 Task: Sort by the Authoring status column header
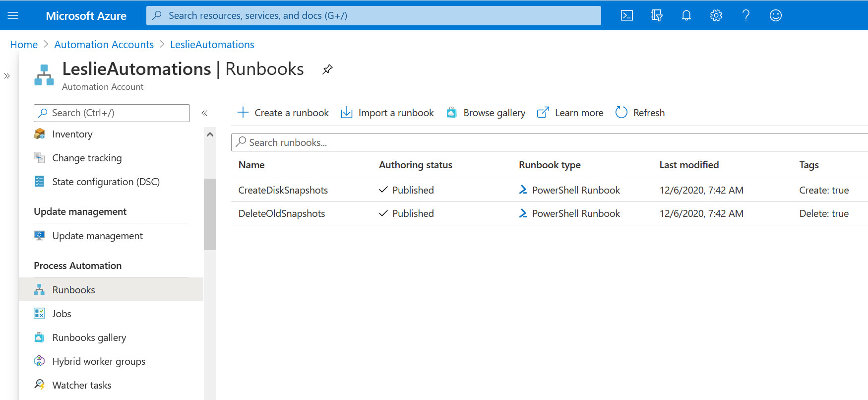416,165
